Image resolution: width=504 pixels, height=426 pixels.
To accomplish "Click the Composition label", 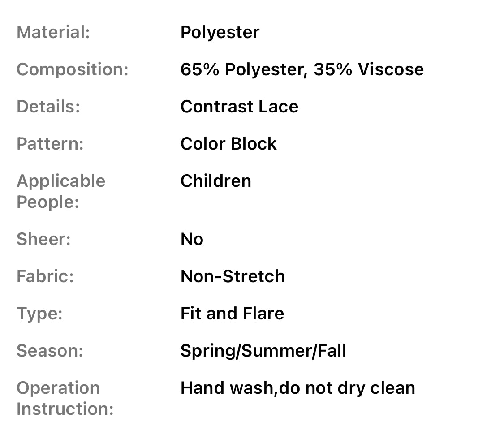I will pos(72,70).
